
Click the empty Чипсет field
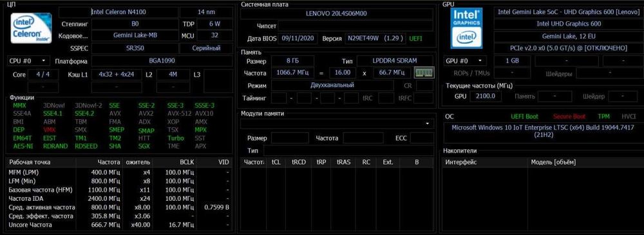(x=355, y=26)
